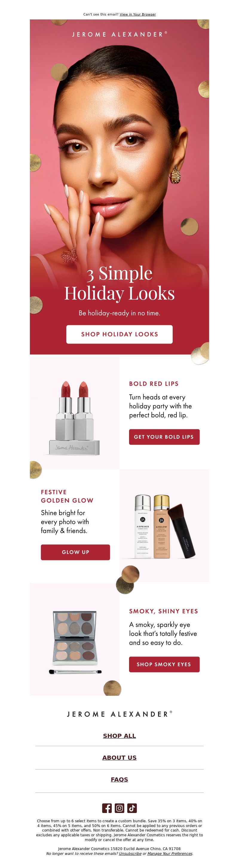
Task: Open the Shop All footer link
Action: tap(119, 736)
